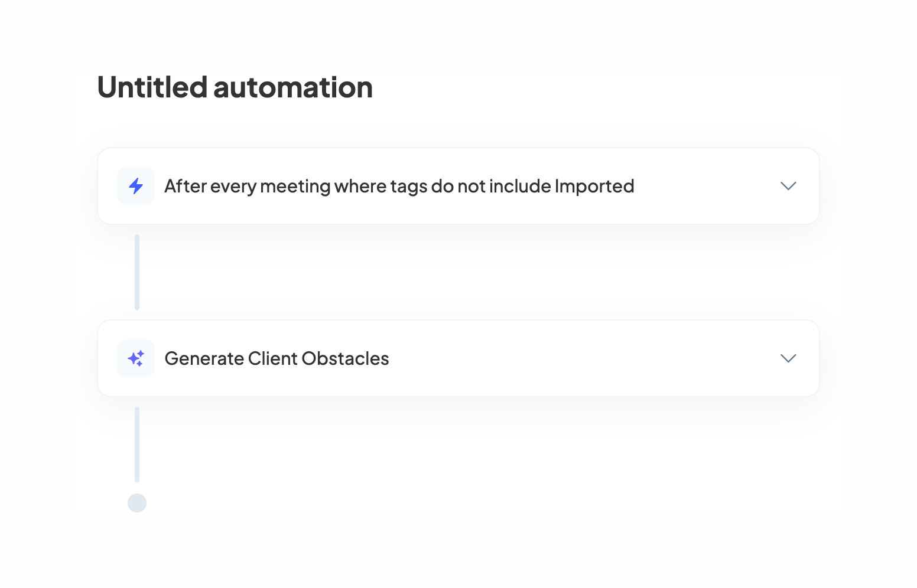Click the word 'automation' in the heading
The height and width of the screenshot is (588, 917).
pos(293,87)
